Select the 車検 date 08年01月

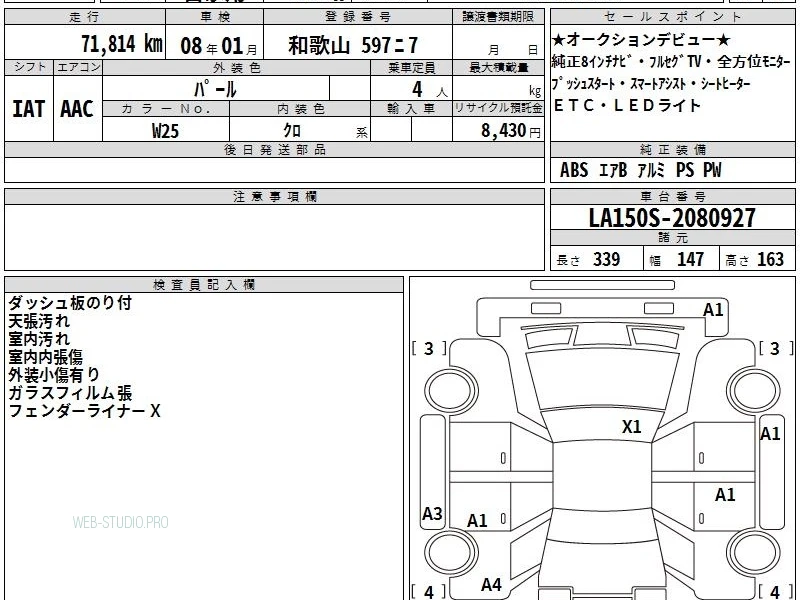click(x=219, y=46)
